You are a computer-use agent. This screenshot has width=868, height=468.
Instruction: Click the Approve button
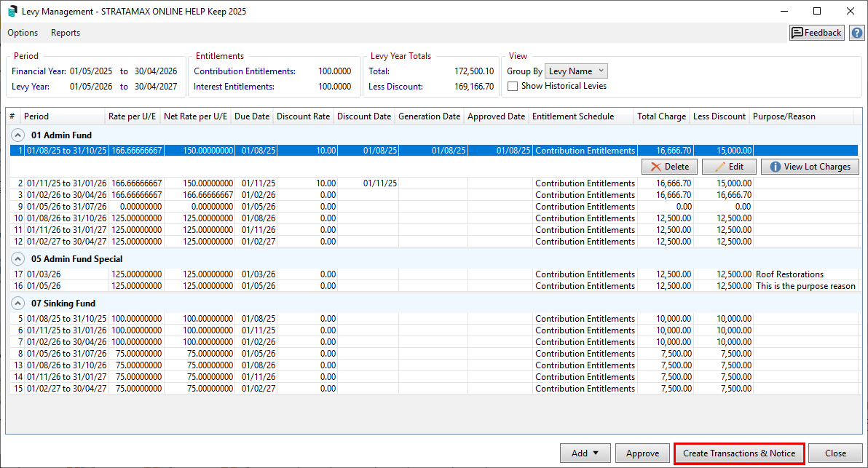click(x=642, y=453)
